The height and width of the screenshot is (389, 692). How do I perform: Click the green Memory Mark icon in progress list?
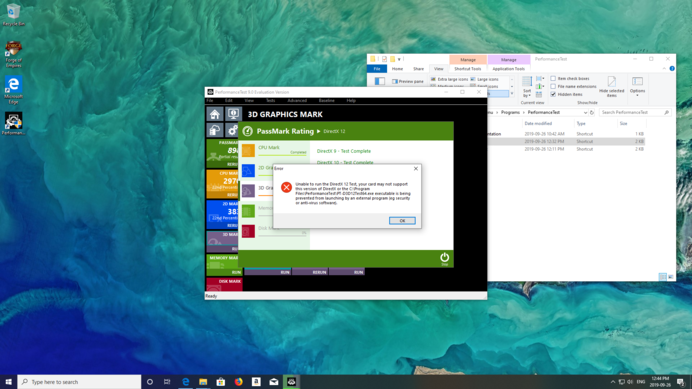[248, 211]
